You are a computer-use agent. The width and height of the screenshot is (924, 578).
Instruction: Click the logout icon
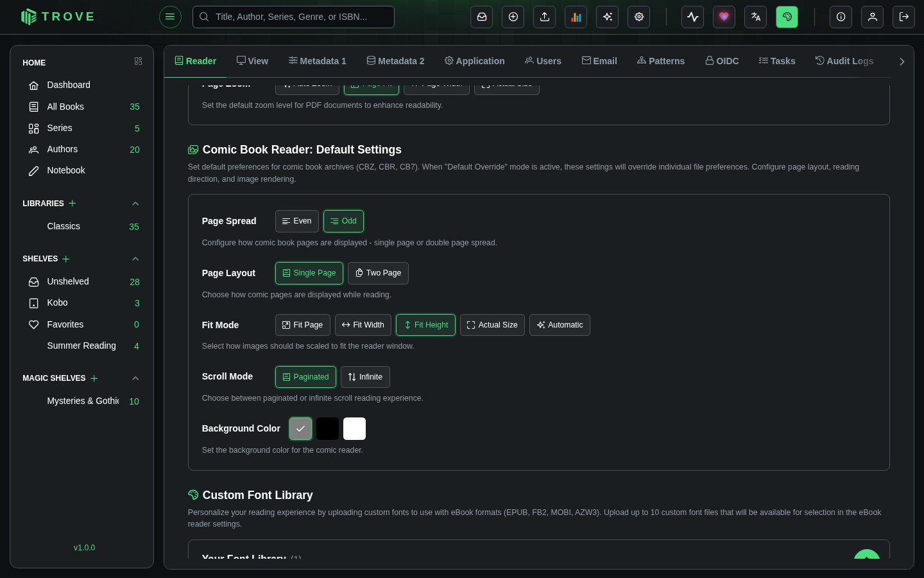click(x=904, y=17)
